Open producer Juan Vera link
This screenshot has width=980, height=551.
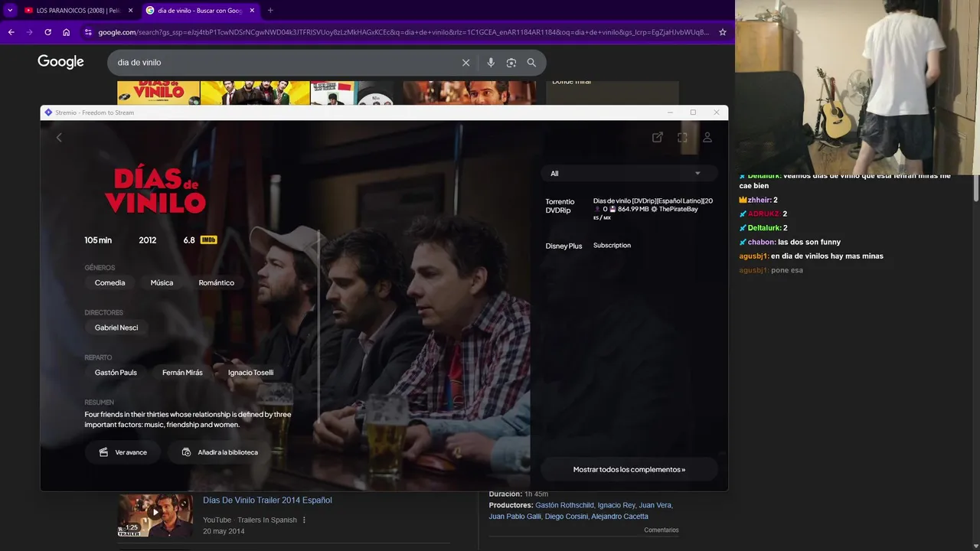pos(655,505)
